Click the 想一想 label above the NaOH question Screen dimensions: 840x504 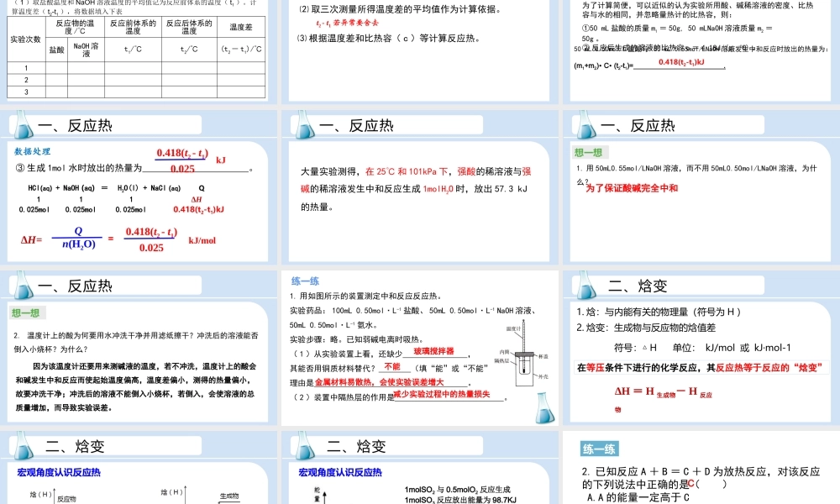588,153
